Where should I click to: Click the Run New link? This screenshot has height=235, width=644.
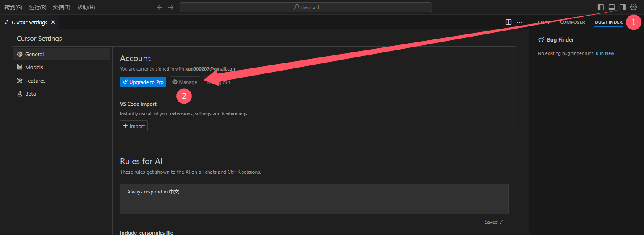(605, 53)
